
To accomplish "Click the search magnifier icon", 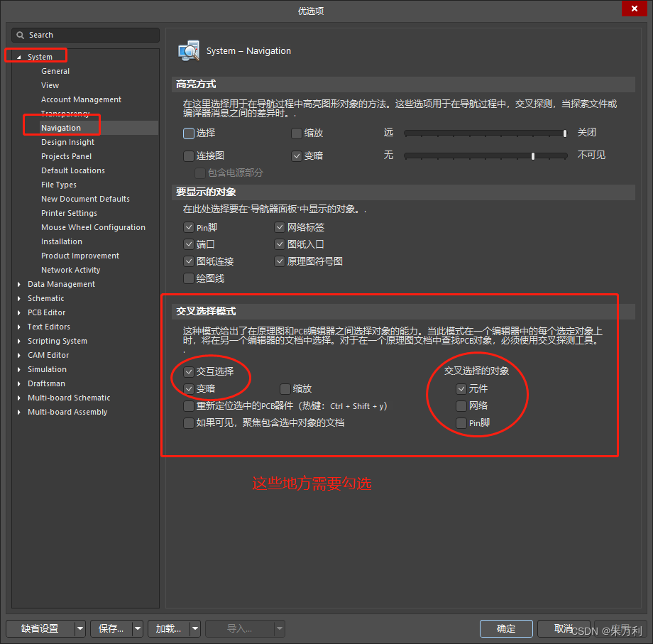I will (21, 34).
